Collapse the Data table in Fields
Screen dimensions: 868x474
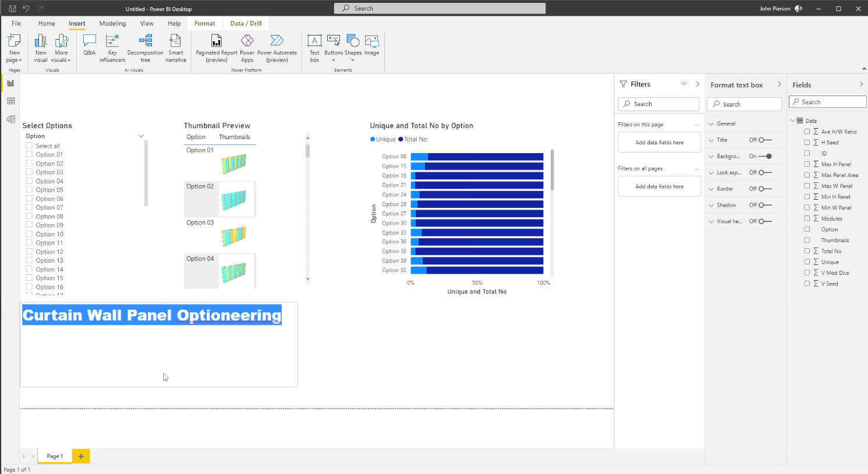tap(793, 121)
